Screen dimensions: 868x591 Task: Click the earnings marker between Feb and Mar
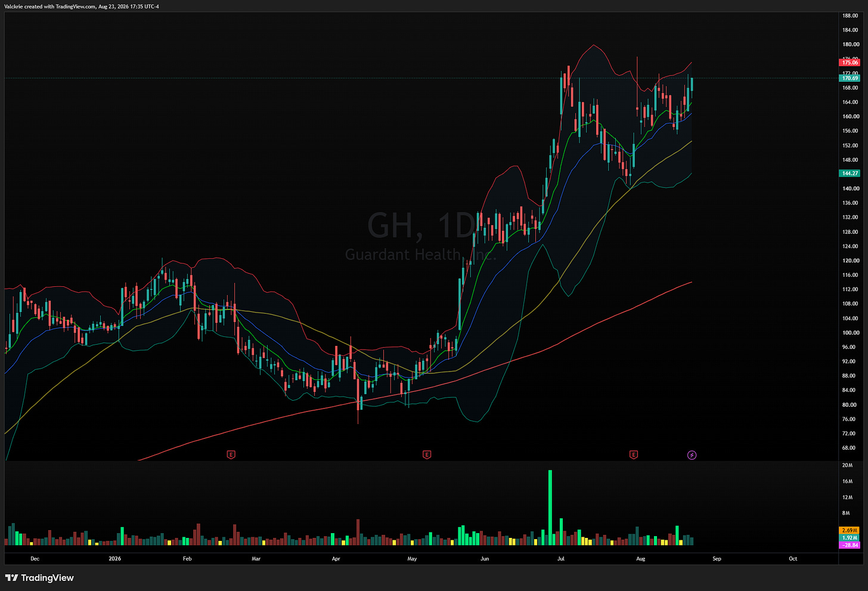[231, 455]
